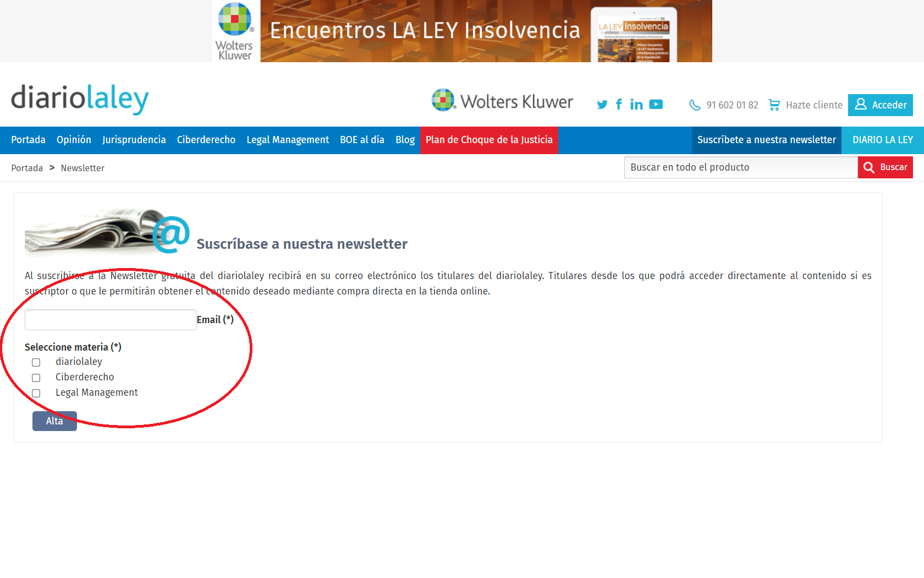This screenshot has height=578, width=924.
Task: Click the Ciberderecho option label
Action: coord(85,377)
